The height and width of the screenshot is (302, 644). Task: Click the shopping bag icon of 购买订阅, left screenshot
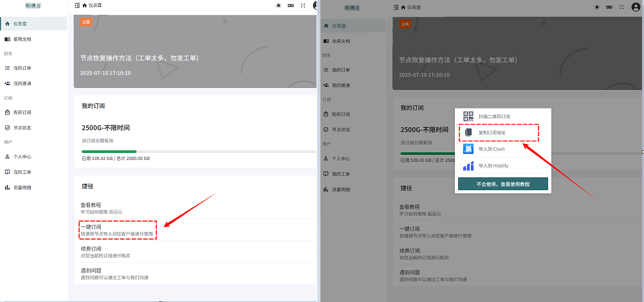point(7,112)
